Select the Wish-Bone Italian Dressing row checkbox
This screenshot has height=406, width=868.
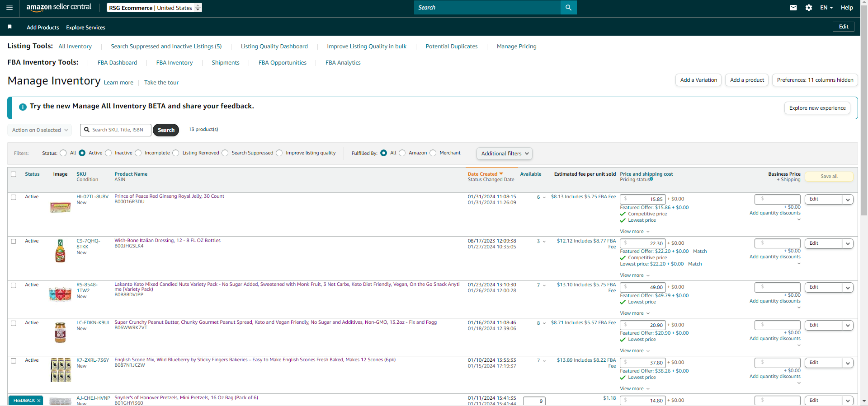(14, 242)
